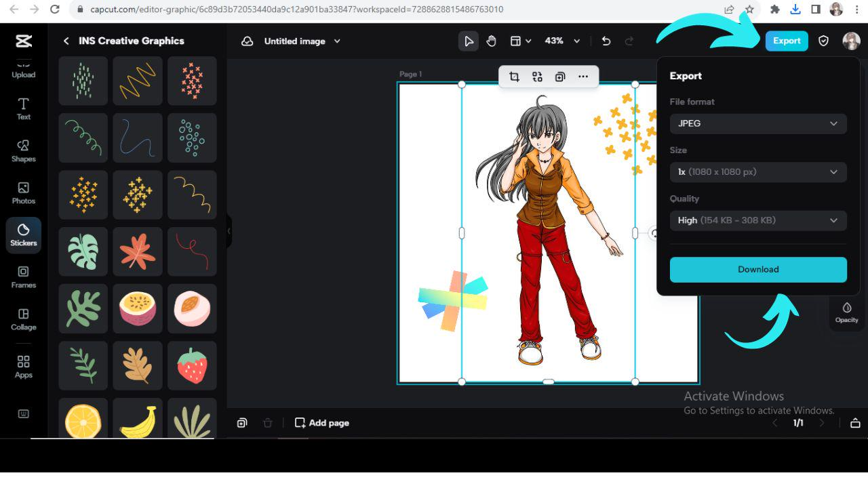Image resolution: width=868 pixels, height=488 pixels.
Task: Open the Shapes panel
Action: tap(24, 150)
